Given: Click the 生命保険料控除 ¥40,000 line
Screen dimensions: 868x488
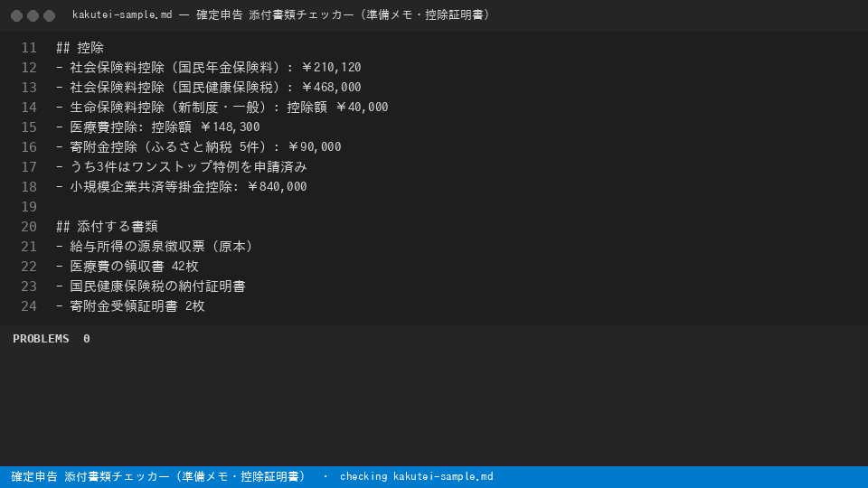Looking at the screenshot, I should [x=222, y=108].
